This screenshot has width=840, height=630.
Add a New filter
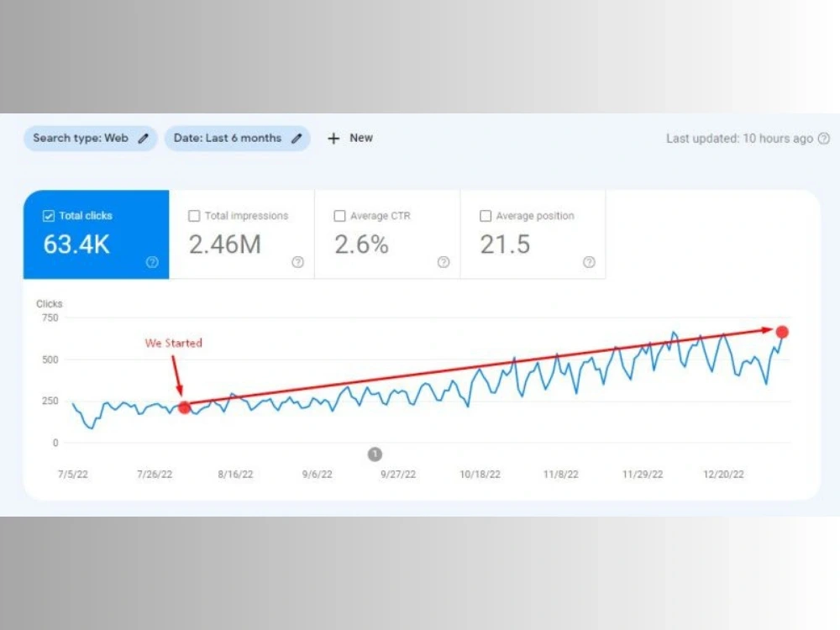(x=350, y=139)
